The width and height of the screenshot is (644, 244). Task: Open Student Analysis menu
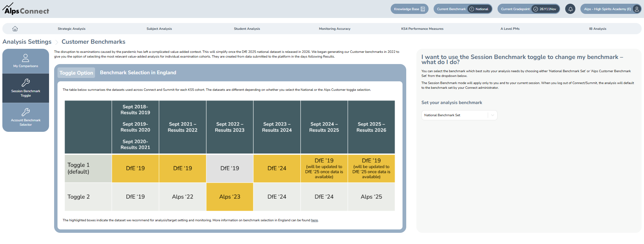tap(247, 29)
